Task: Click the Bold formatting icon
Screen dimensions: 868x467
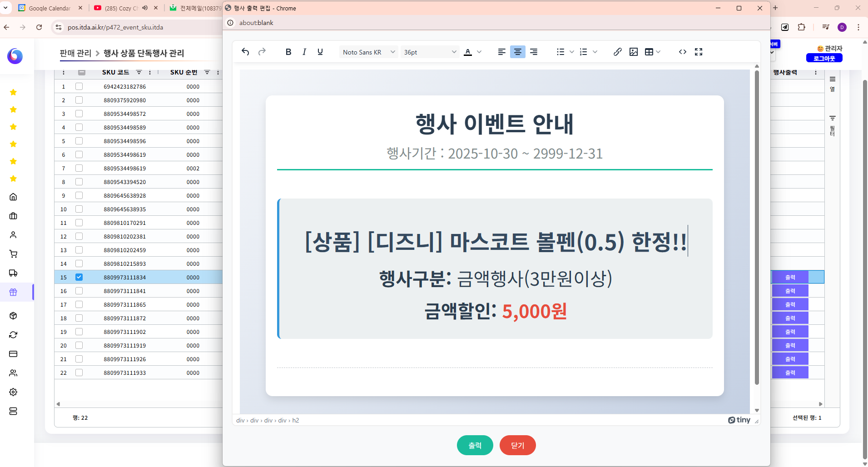Action: [x=288, y=52]
